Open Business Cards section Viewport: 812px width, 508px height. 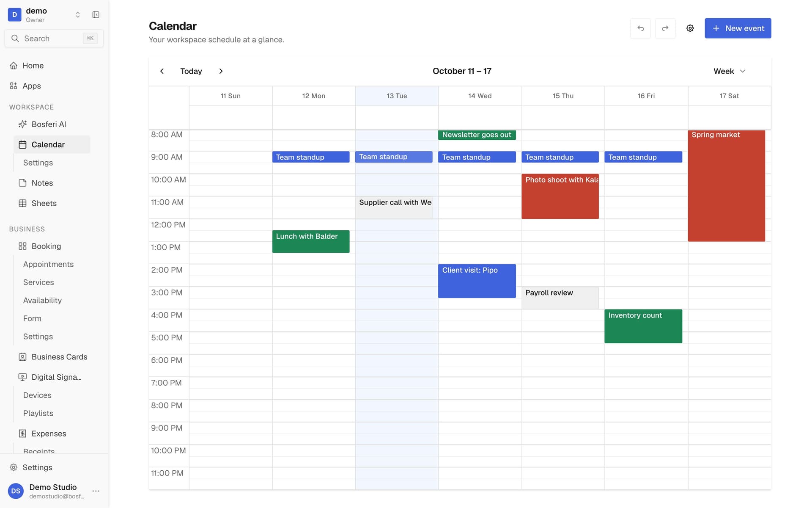click(52, 357)
